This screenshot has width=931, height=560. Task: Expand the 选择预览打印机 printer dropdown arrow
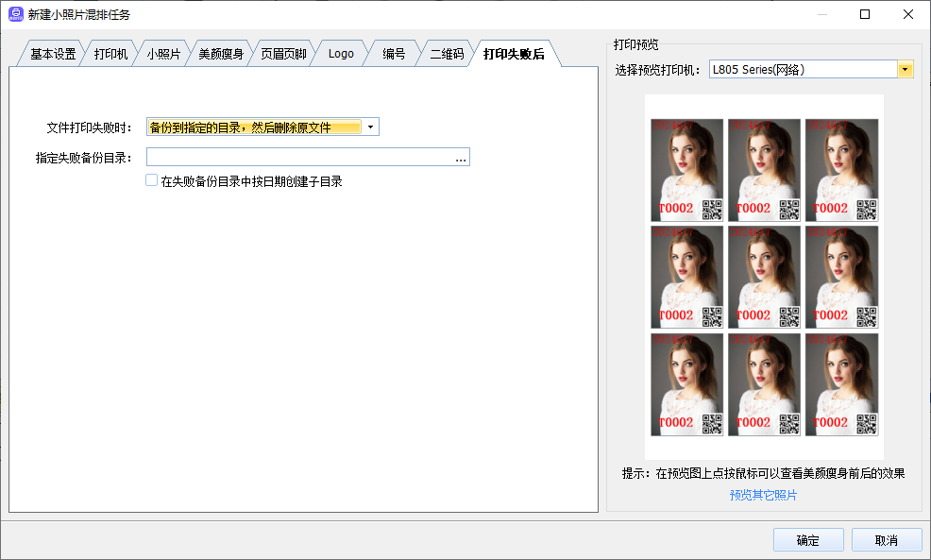tap(905, 70)
